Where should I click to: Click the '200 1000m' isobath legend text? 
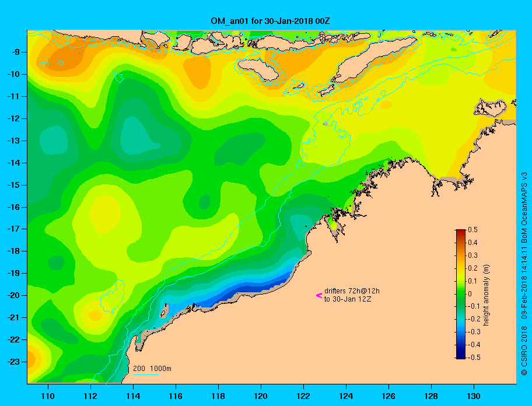[152, 369]
